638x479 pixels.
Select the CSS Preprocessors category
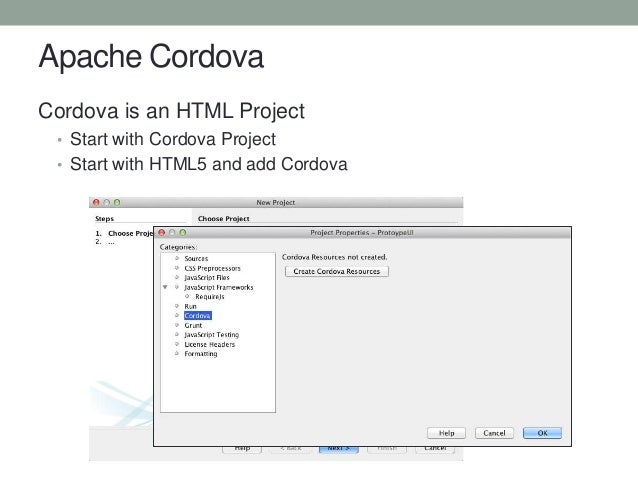click(212, 269)
